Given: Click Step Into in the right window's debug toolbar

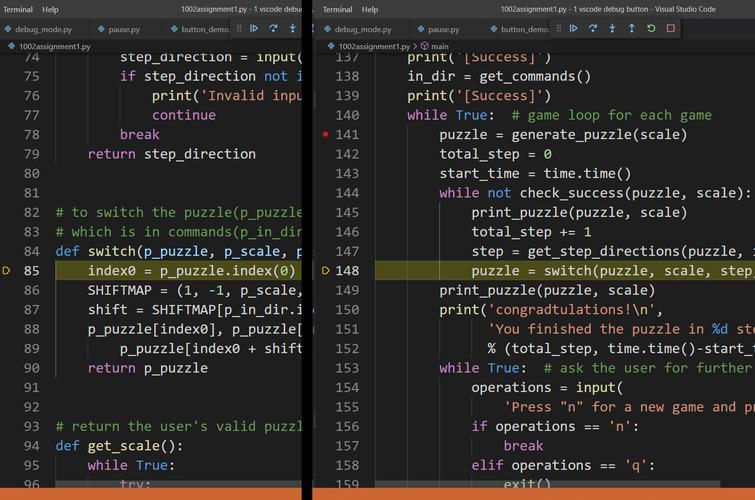Looking at the screenshot, I should (612, 28).
